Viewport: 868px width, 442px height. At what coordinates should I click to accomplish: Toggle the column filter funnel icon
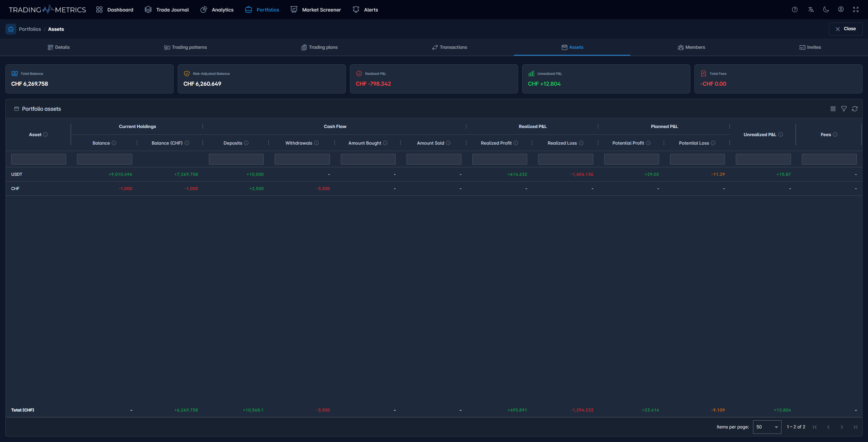[844, 109]
